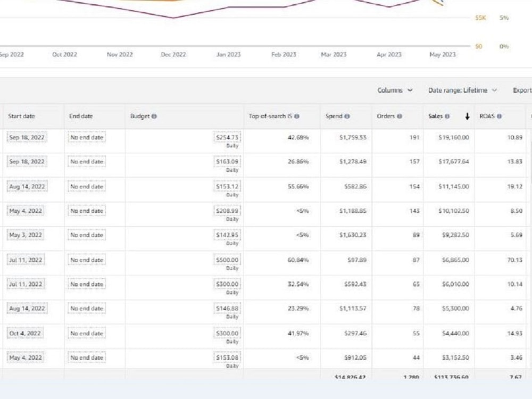Click the Sales column info icon
This screenshot has height=399, width=532.
(447, 117)
